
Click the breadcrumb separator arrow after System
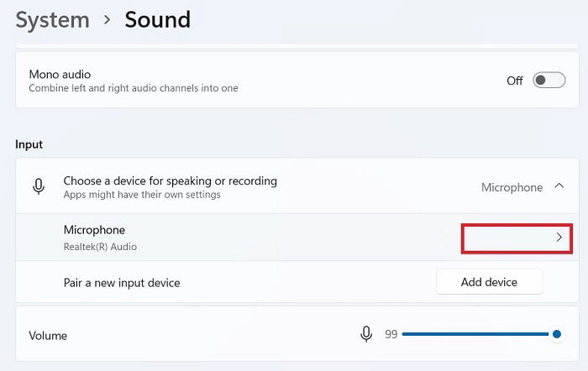click(x=108, y=19)
